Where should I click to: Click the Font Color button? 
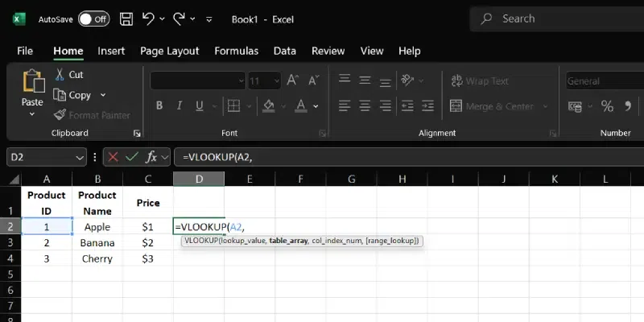pyautogui.click(x=301, y=105)
